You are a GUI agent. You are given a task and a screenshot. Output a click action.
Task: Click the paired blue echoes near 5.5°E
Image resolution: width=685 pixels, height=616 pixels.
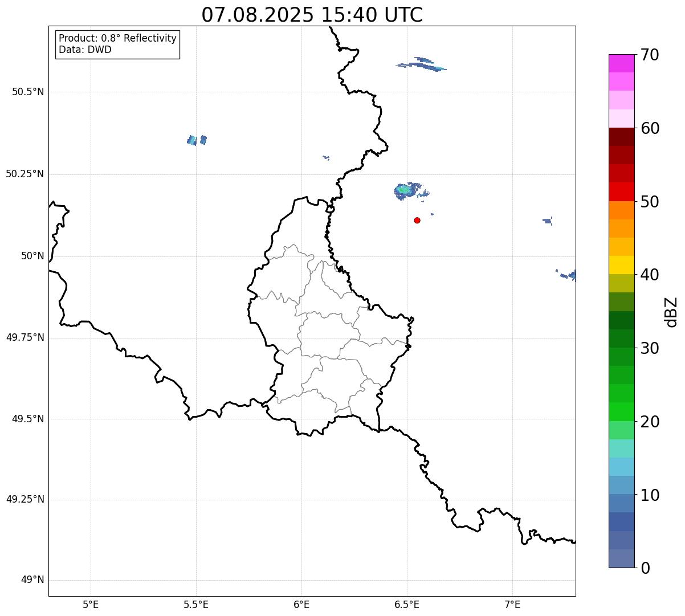(197, 140)
